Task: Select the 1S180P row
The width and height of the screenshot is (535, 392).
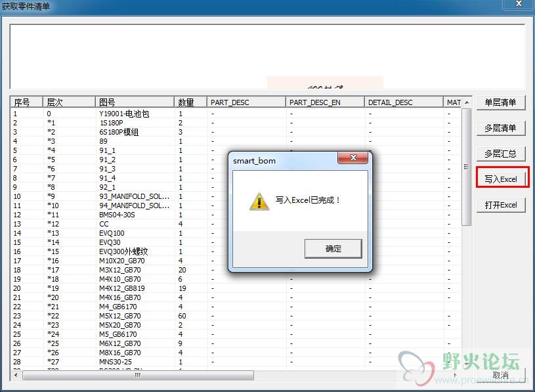Action: [236, 123]
